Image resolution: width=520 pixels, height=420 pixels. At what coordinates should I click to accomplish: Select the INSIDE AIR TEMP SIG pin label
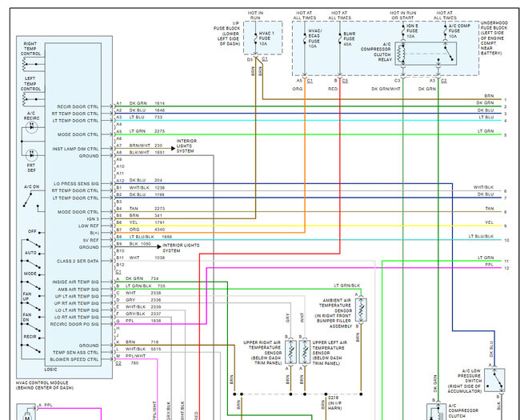coord(76,282)
